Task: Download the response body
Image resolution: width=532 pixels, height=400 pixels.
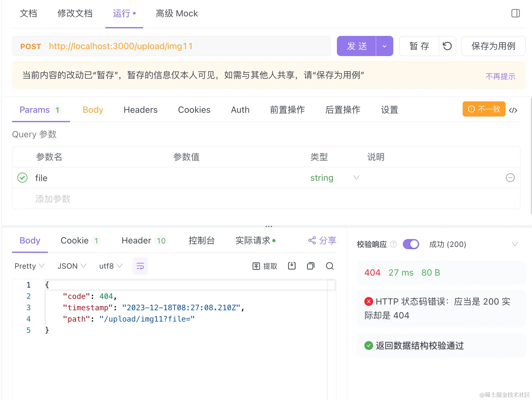Action: click(x=292, y=266)
